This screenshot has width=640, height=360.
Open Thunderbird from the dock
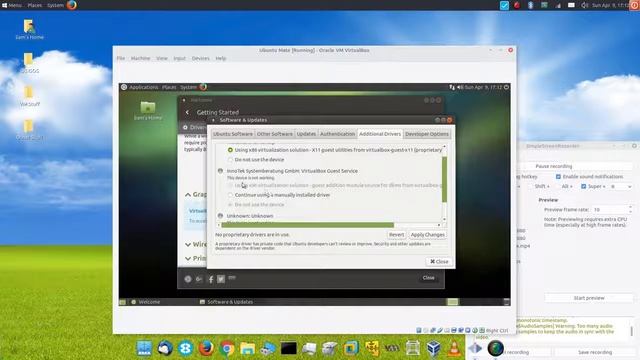click(165, 348)
